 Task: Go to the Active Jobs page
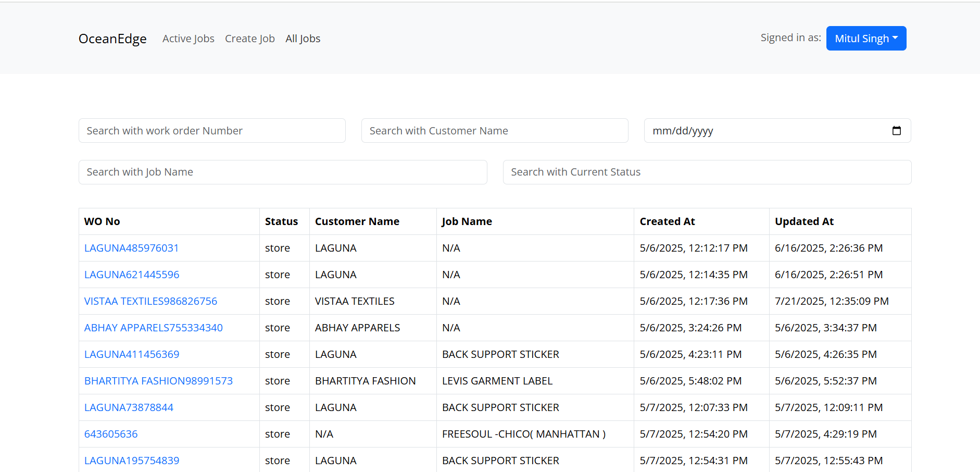coord(188,39)
